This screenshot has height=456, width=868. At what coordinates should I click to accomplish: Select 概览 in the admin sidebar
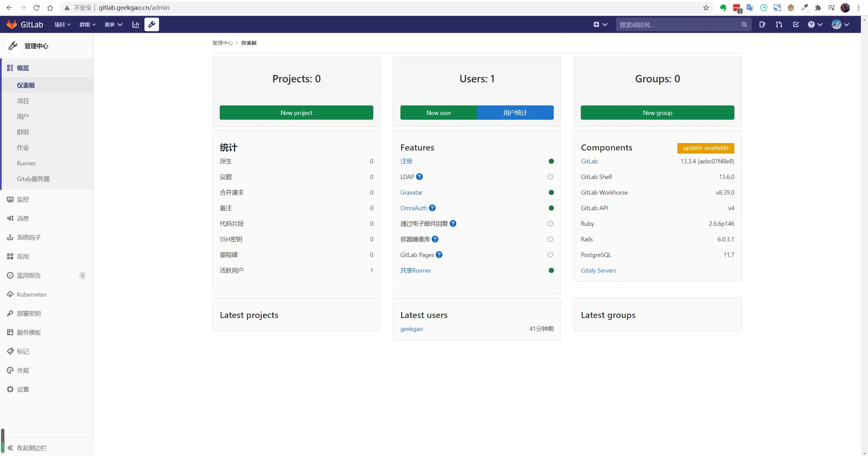tap(47, 68)
